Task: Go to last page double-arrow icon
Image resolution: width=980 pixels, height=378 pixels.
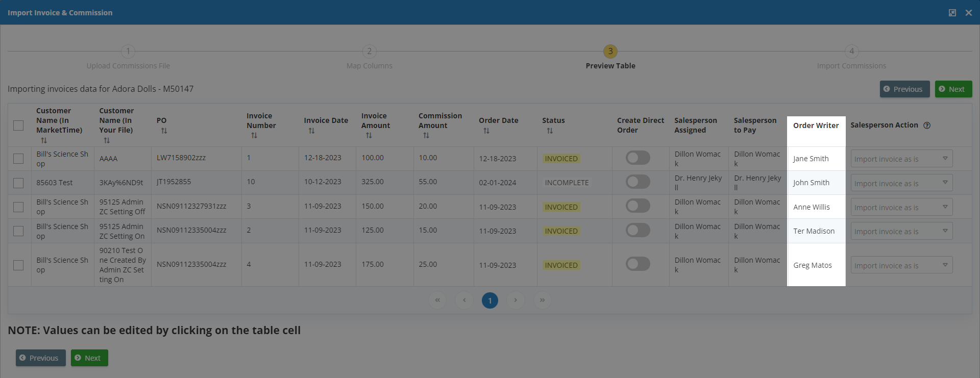Action: pyautogui.click(x=542, y=300)
